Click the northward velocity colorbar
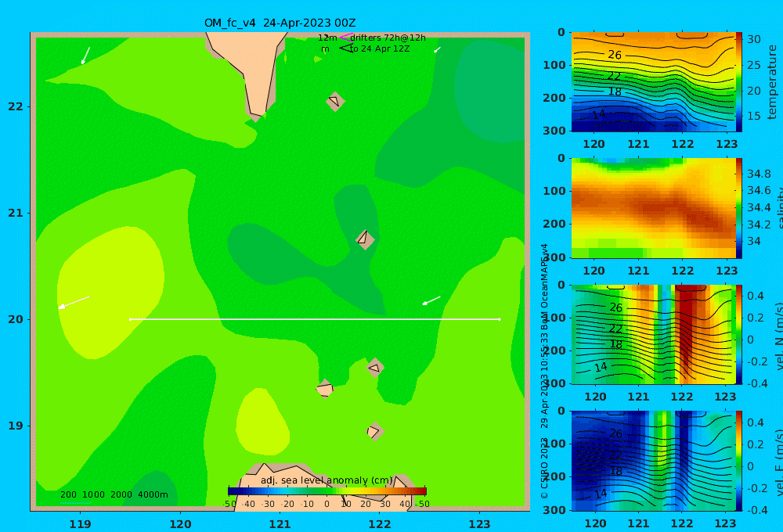 click(x=739, y=334)
